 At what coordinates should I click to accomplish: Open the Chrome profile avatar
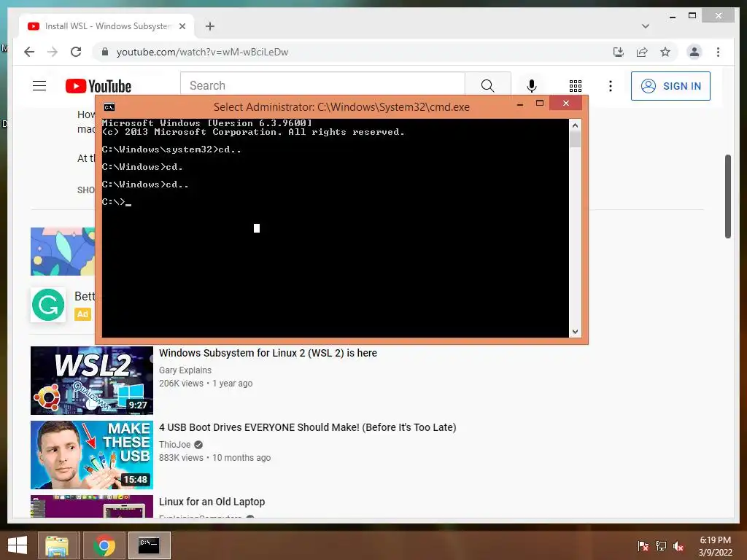pos(694,52)
